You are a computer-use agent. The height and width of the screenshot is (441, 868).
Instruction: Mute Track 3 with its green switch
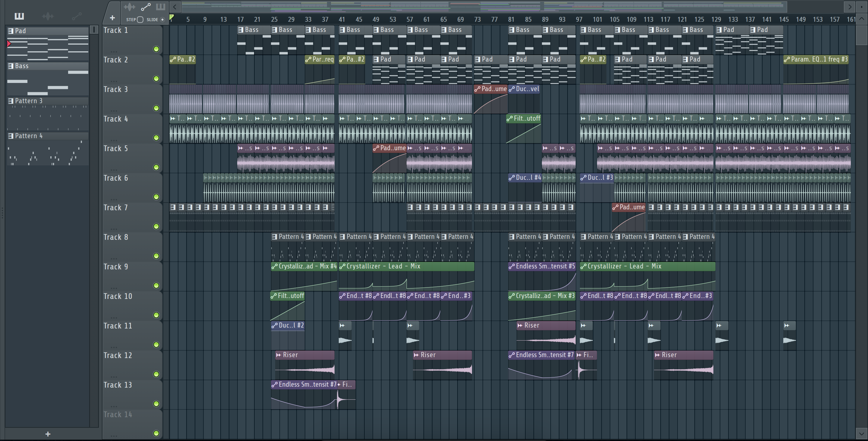(x=156, y=108)
